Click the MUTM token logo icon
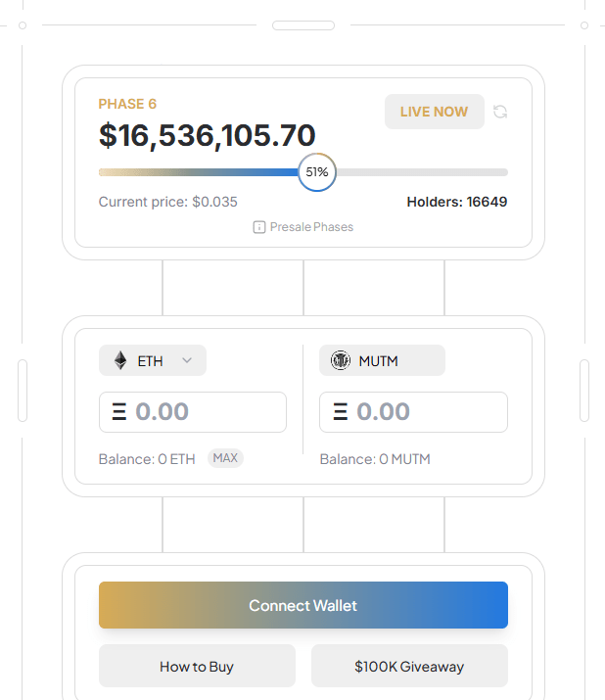Viewport: 605px width, 700px height. [x=341, y=360]
